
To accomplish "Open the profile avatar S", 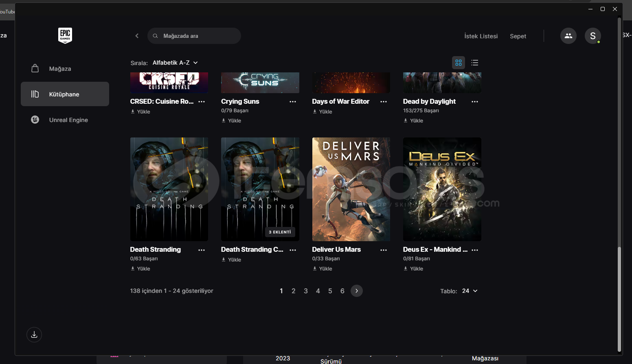I will tap(592, 36).
